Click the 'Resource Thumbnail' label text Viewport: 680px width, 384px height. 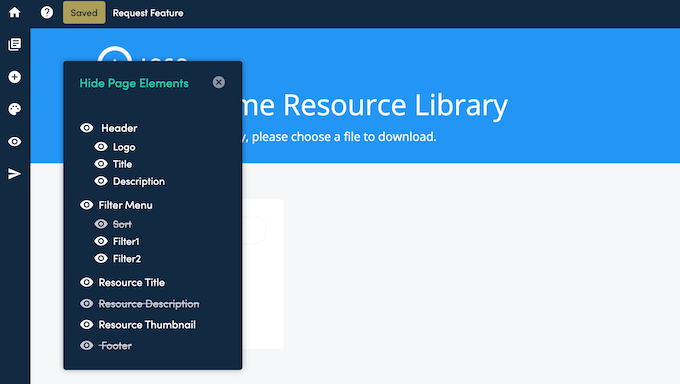(147, 325)
